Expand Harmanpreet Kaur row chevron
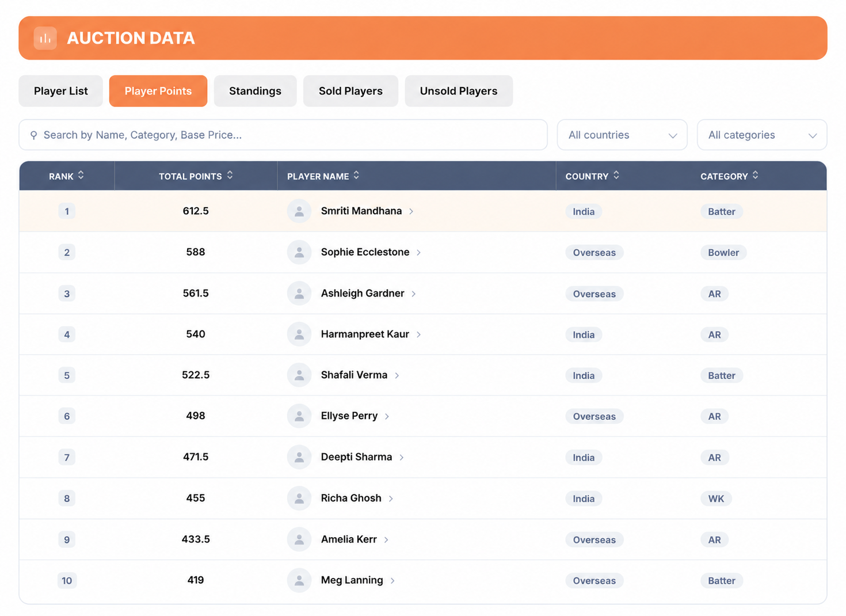Viewport: 846px width, 616px height. [x=419, y=334]
